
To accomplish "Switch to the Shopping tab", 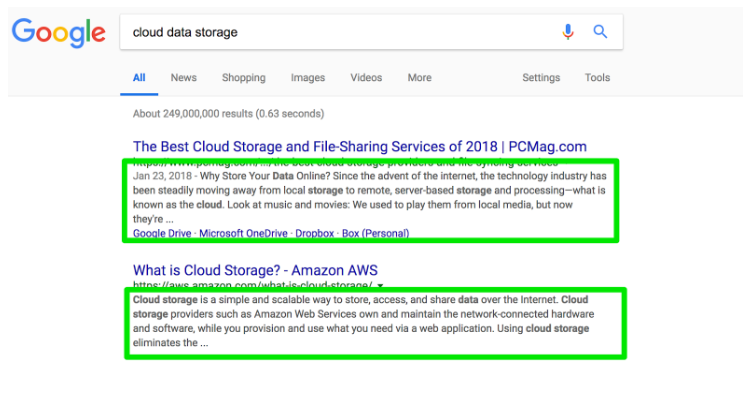I will click(244, 78).
